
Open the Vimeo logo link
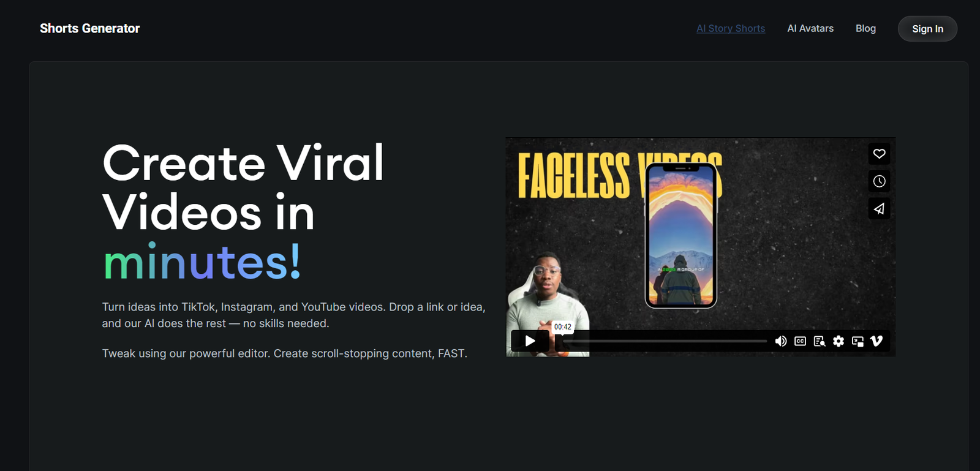(x=876, y=341)
